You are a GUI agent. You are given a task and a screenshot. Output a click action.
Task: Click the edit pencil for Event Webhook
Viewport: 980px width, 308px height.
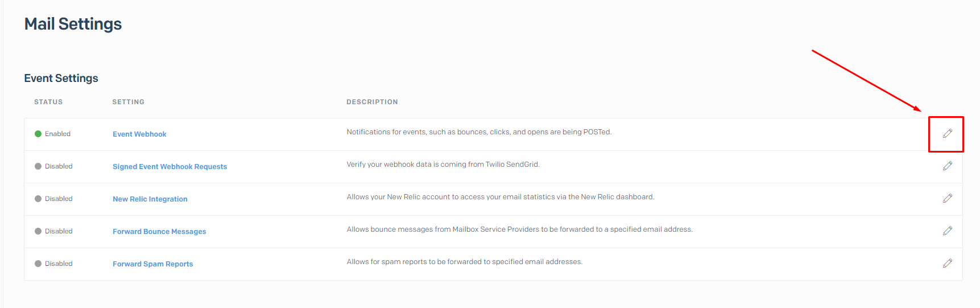pos(947,133)
